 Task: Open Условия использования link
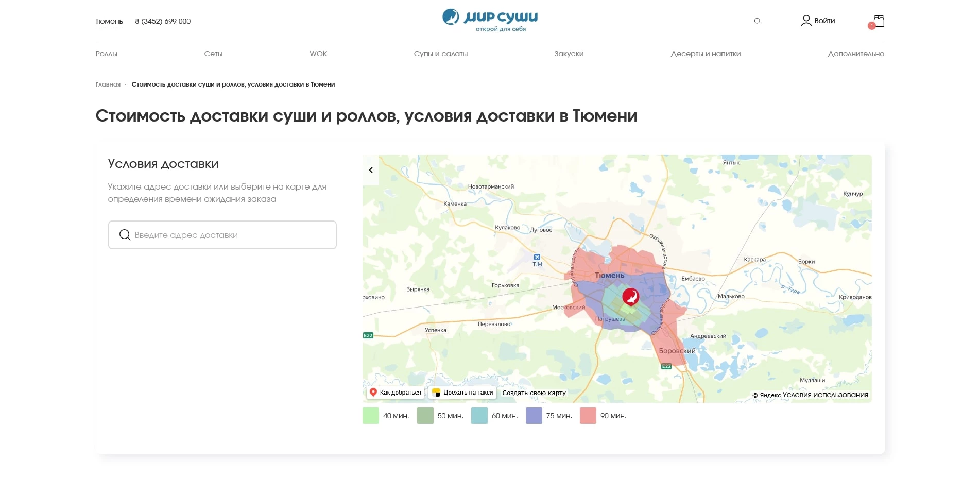(x=823, y=395)
